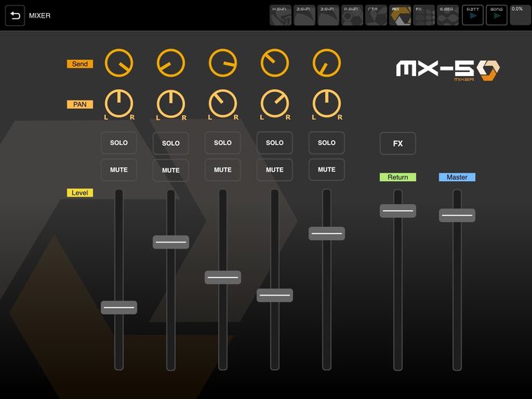Solo channel 4
532x399 pixels.
pyautogui.click(x=275, y=143)
